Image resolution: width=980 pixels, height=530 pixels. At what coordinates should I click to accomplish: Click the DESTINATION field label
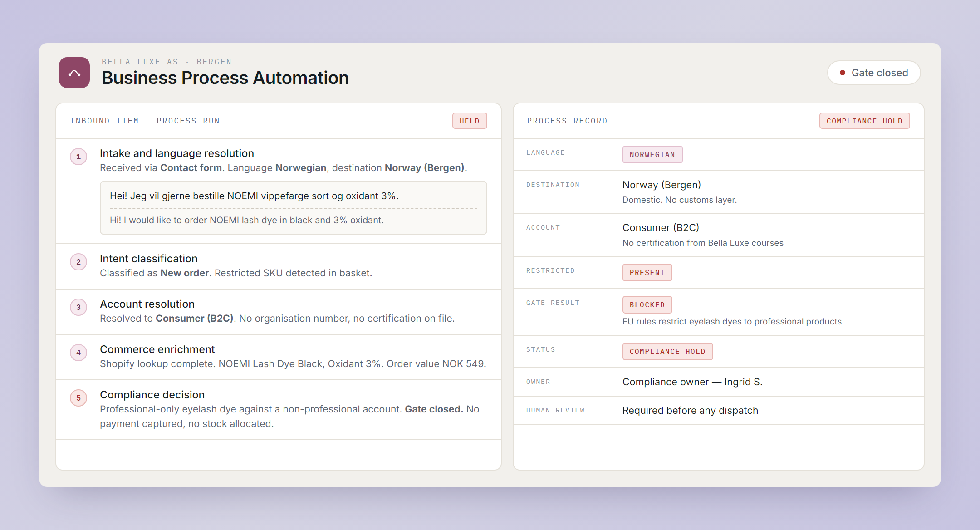[553, 185]
